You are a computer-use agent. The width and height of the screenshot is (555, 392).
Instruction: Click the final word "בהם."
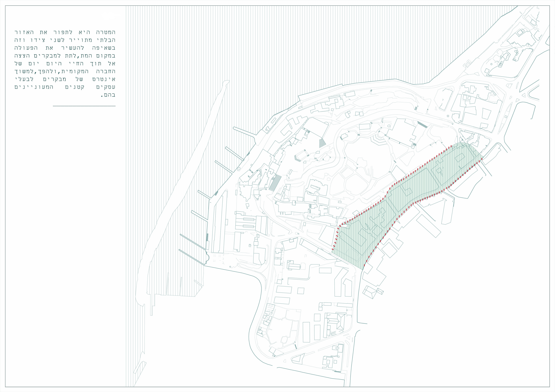[108, 95]
